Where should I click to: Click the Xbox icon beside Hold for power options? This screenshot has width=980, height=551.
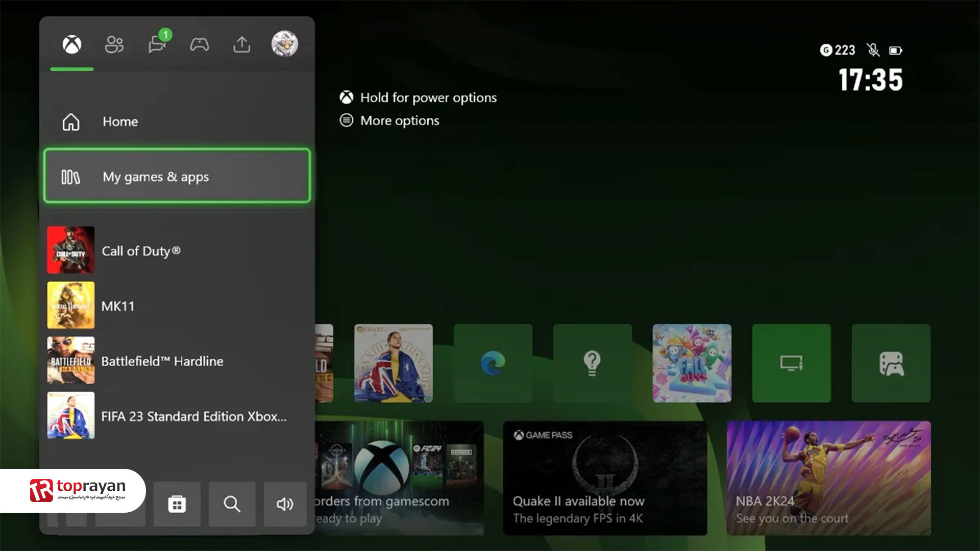(x=347, y=97)
